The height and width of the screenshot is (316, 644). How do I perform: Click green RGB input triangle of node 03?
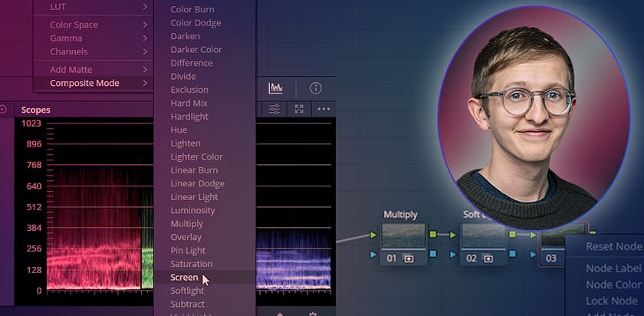(533, 235)
